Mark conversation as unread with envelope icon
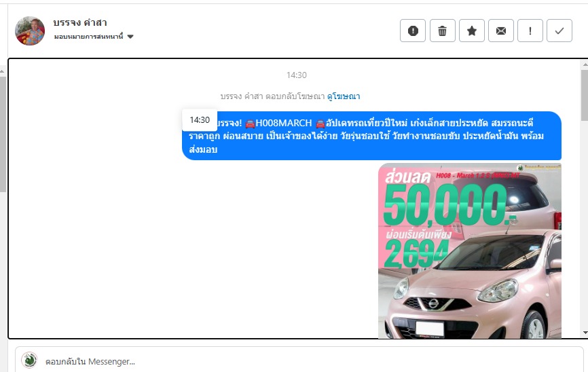Image resolution: width=588 pixels, height=372 pixels. 501,31
